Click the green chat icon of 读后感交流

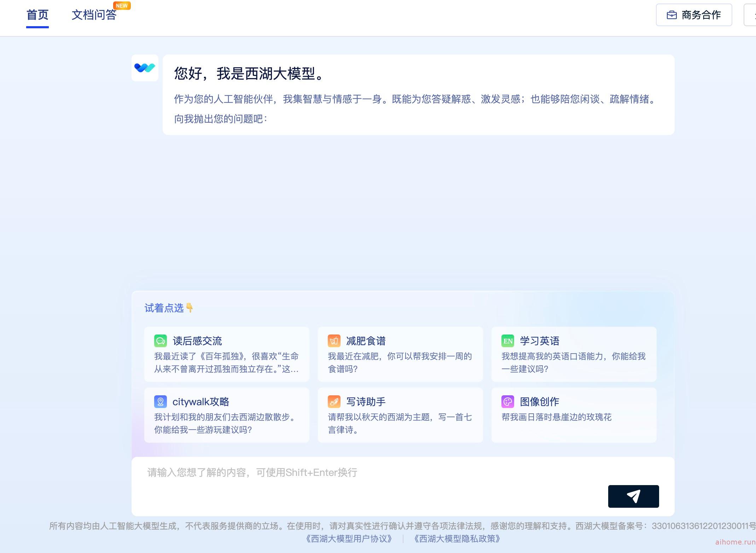[x=160, y=341]
